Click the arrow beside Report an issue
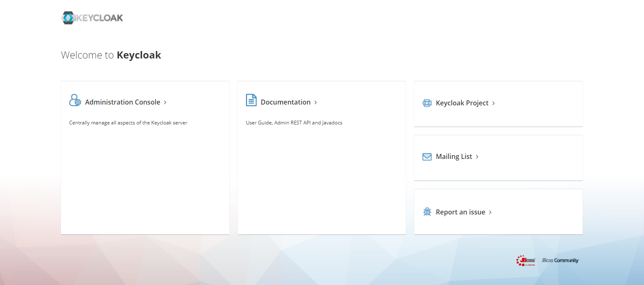 (490, 212)
